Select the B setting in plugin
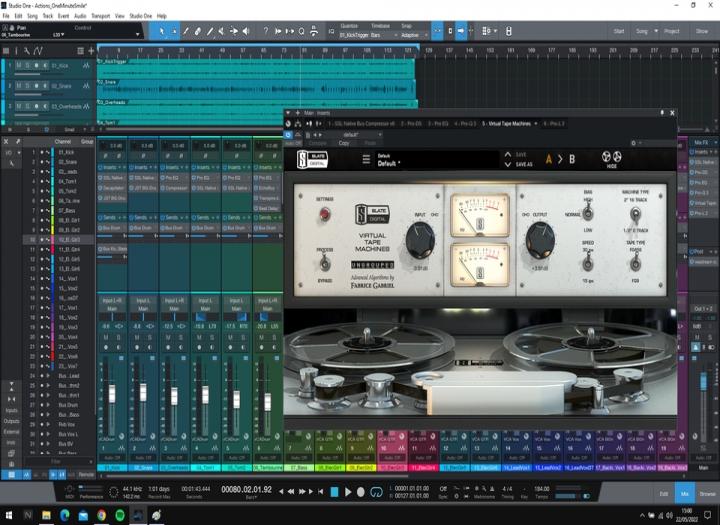Viewport: 720px width, 525px height. pos(572,159)
